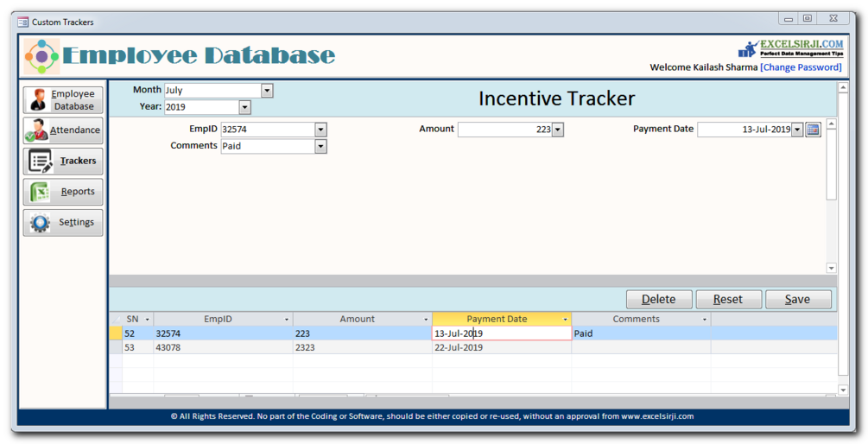Click the Delete button
868x444 pixels.
pyautogui.click(x=659, y=300)
